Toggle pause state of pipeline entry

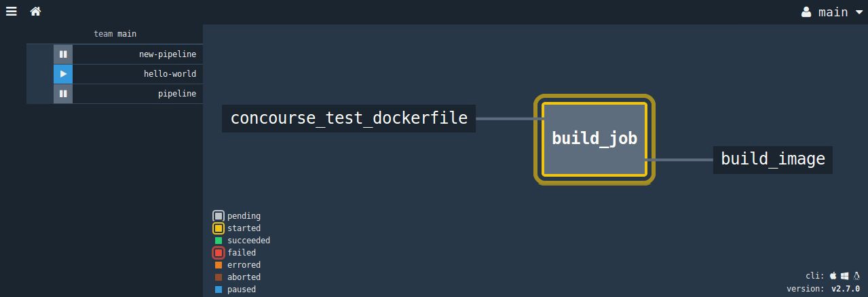63,94
